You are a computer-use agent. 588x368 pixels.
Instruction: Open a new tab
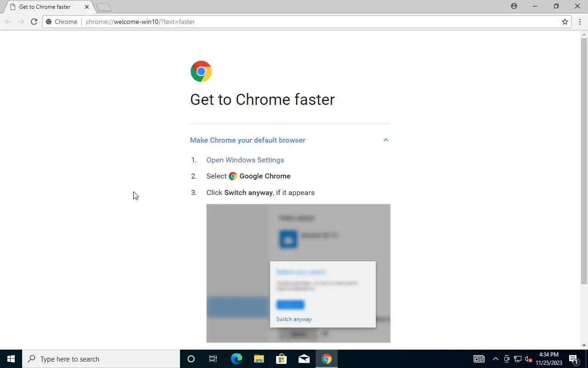[x=104, y=7]
